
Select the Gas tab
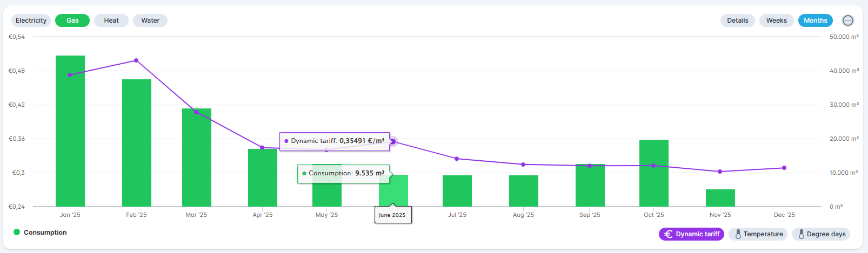pyautogui.click(x=72, y=20)
